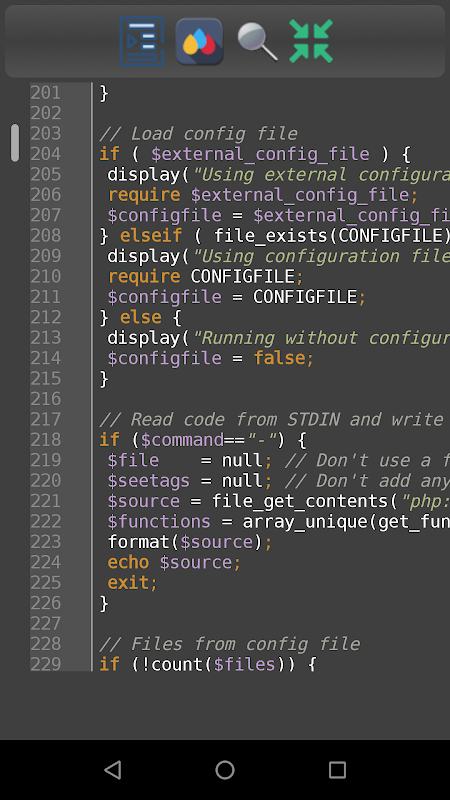Screen dimensions: 450x800
Task: Click the "elseif" keyword on line 208
Action: coord(151,236)
